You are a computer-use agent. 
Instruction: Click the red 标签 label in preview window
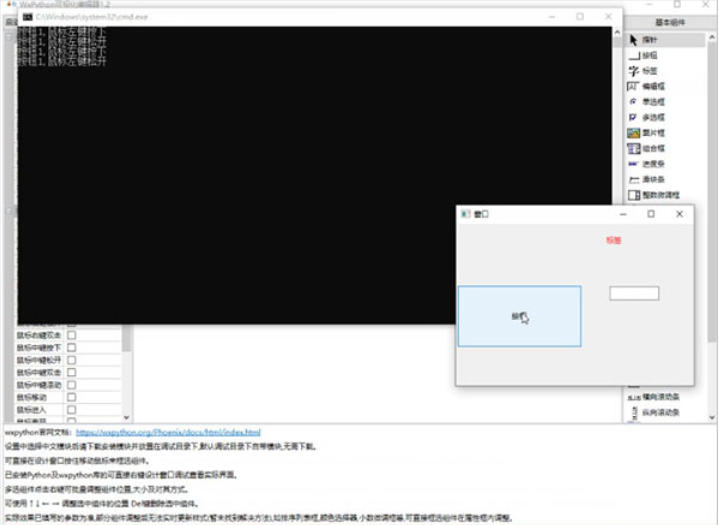click(x=614, y=240)
